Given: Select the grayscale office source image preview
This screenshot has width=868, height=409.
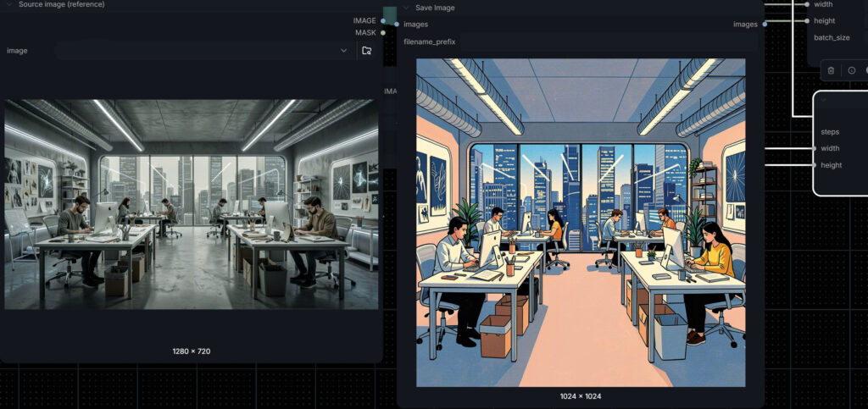Looking at the screenshot, I should [x=192, y=204].
